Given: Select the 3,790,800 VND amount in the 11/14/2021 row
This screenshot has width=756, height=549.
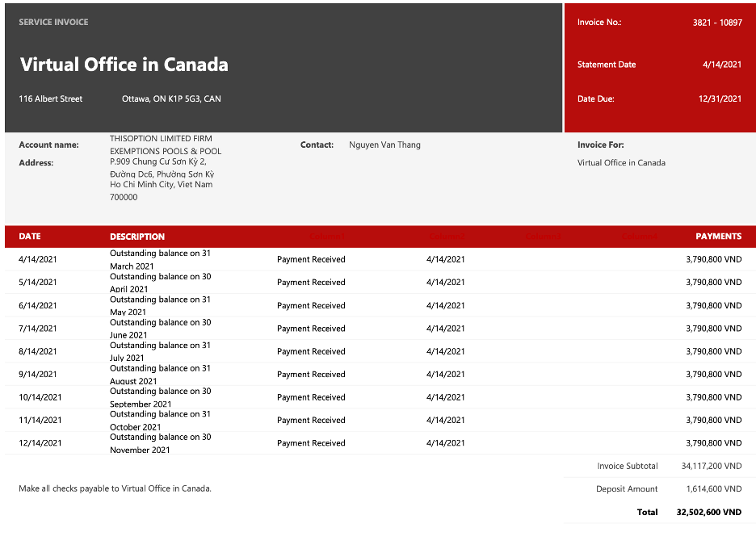Looking at the screenshot, I should tap(713, 421).
